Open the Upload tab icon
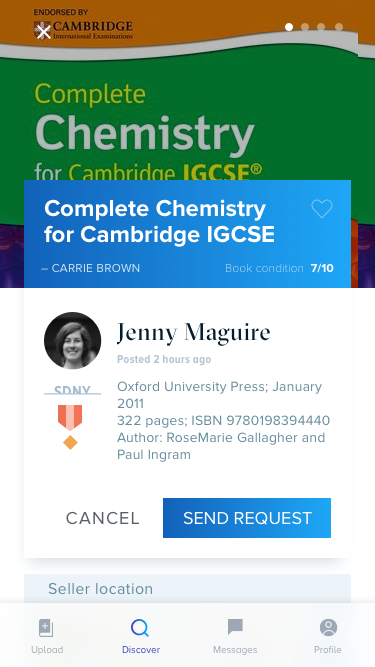375x667 pixels. point(46,628)
